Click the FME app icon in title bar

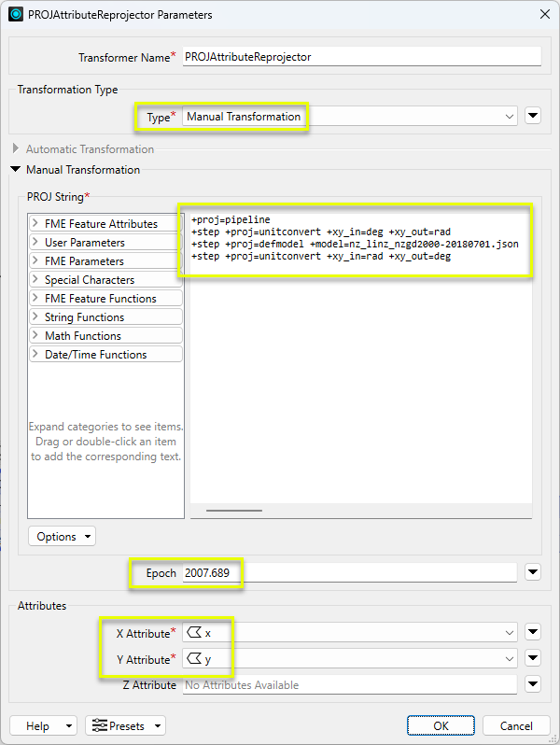pyautogui.click(x=16, y=15)
